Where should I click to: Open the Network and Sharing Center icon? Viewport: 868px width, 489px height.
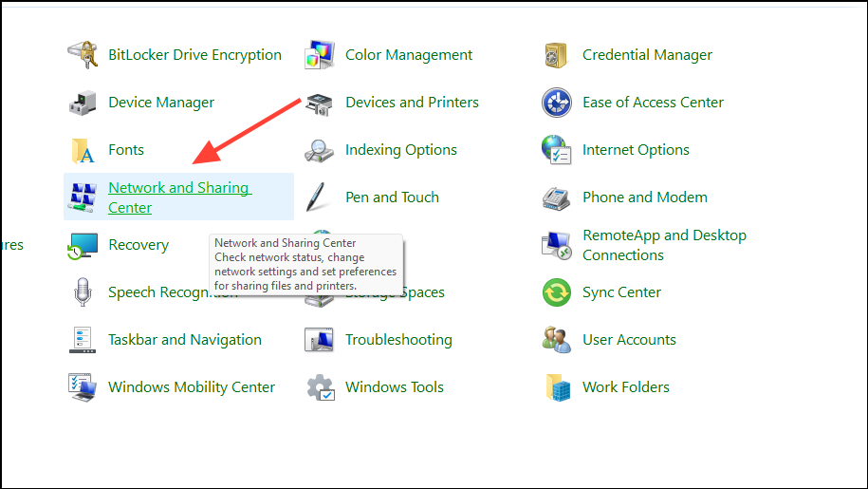(x=83, y=197)
